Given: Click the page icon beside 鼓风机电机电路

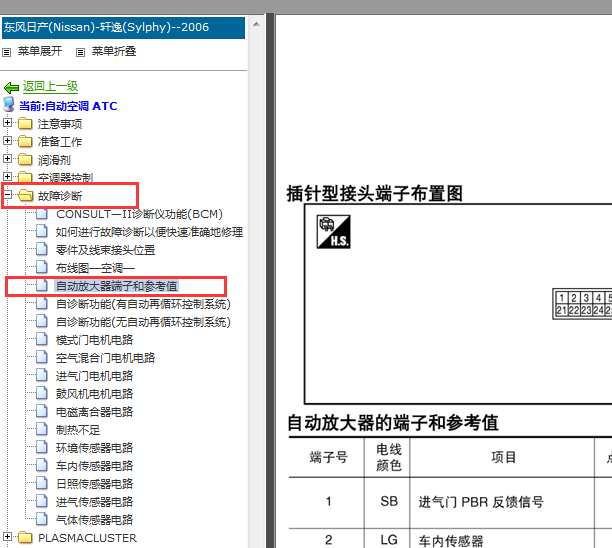Looking at the screenshot, I should [x=41, y=393].
